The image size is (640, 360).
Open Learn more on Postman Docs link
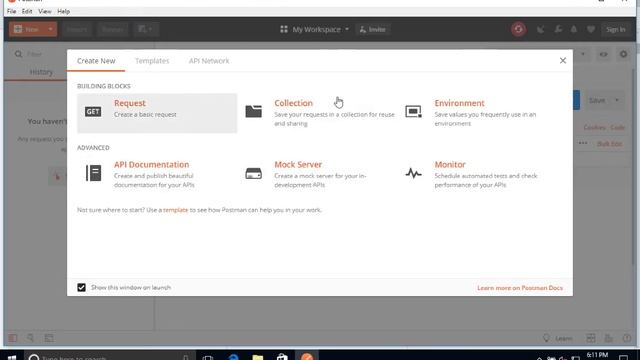(520, 288)
